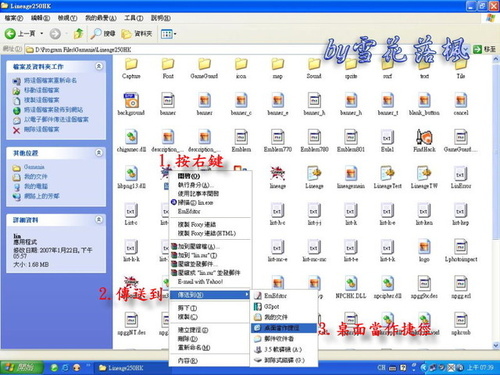Select the LinError text file

coord(461,177)
